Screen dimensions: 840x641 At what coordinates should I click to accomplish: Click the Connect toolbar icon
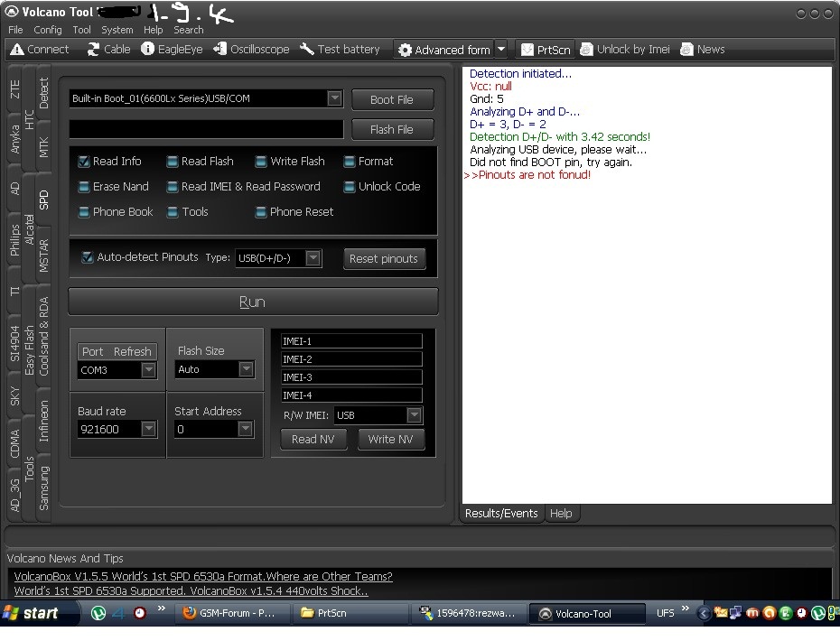pyautogui.click(x=40, y=50)
